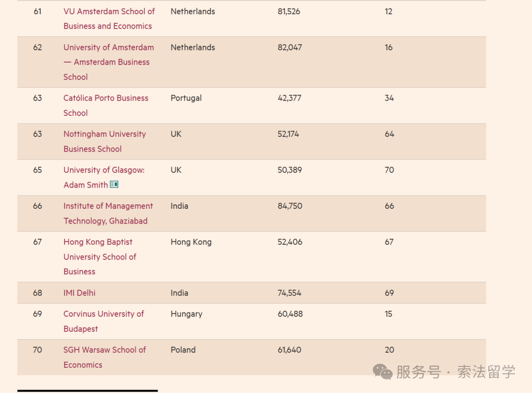This screenshot has width=532, height=393.
Task: Select Netherlands in University of Amsterdam row
Action: [193, 47]
